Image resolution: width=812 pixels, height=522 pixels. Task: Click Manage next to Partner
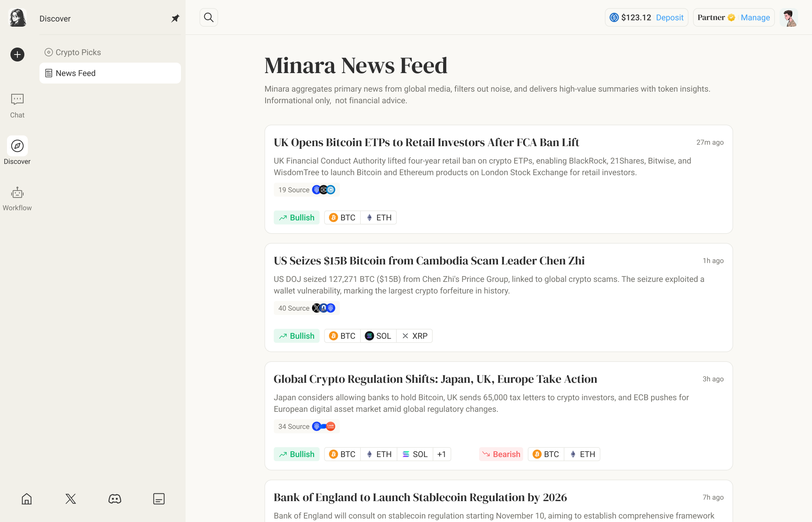click(755, 17)
